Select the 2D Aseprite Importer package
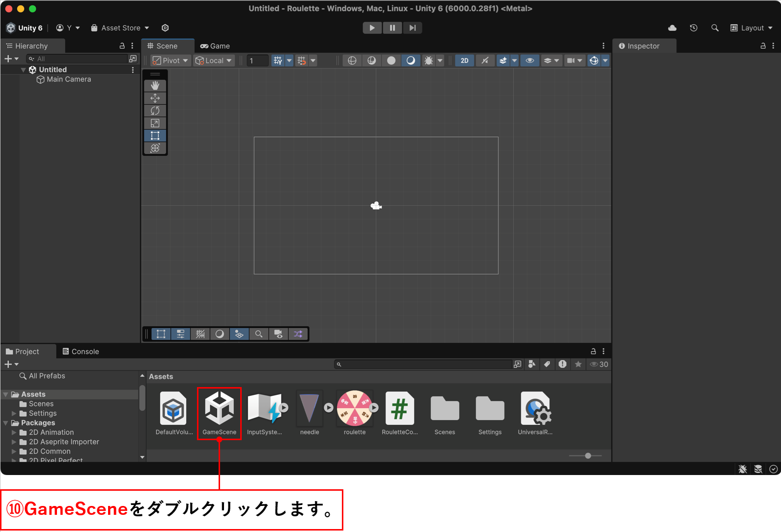 tap(64, 442)
